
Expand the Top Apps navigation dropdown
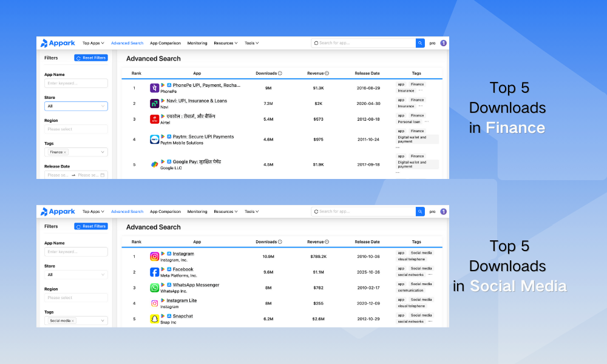coord(93,43)
